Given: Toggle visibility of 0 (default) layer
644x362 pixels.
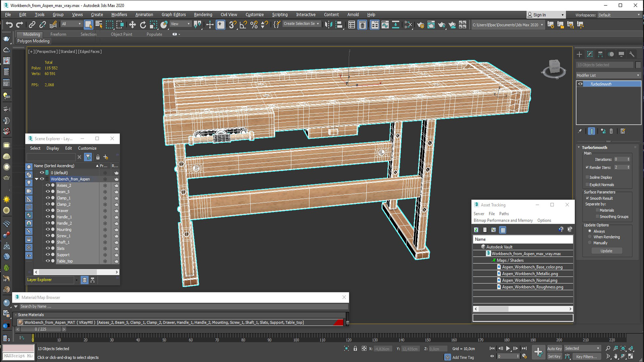Looking at the screenshot, I should (42, 173).
